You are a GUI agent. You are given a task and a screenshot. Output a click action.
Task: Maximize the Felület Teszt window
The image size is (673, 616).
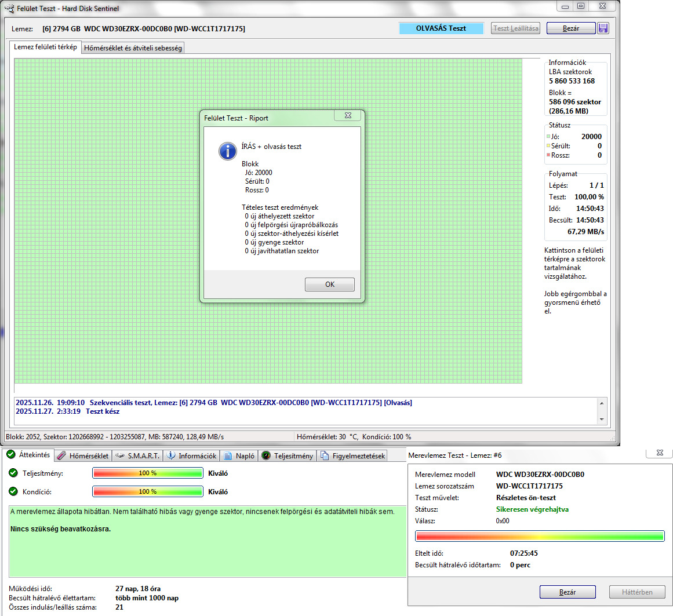pos(581,6)
